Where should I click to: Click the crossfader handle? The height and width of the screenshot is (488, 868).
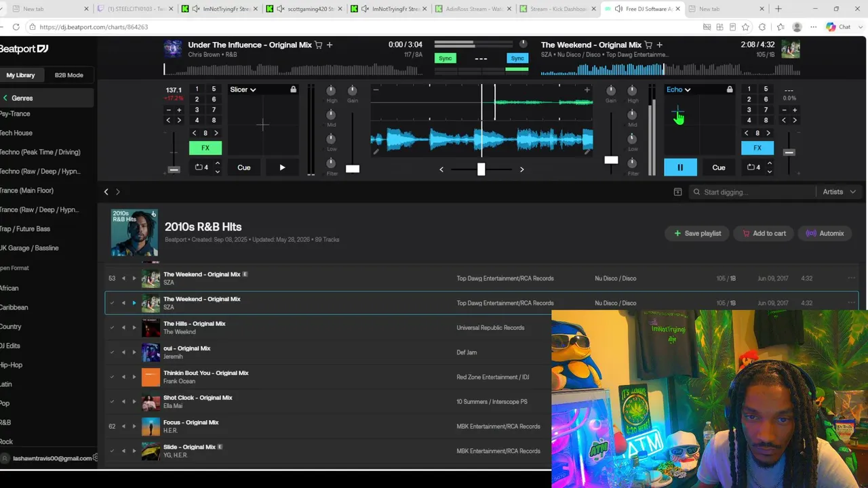481,169
